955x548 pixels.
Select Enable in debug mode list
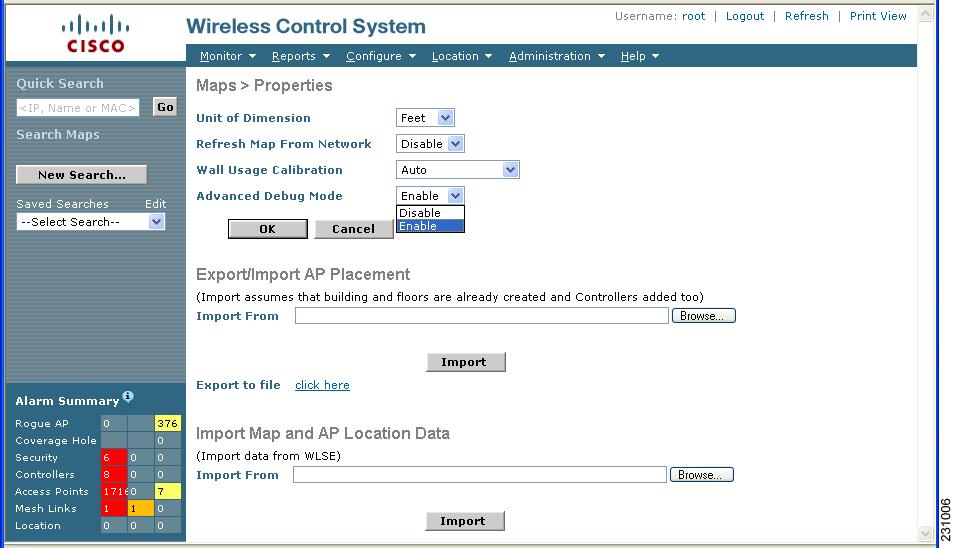430,226
